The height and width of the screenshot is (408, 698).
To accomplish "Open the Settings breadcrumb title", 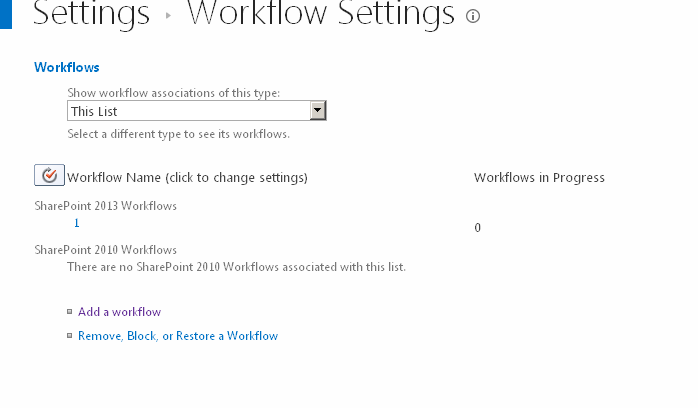I will pos(91,13).
